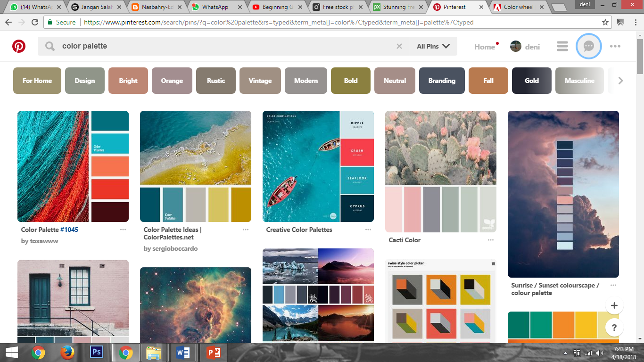Open the deni profile link
644x362 pixels.
pos(525,47)
